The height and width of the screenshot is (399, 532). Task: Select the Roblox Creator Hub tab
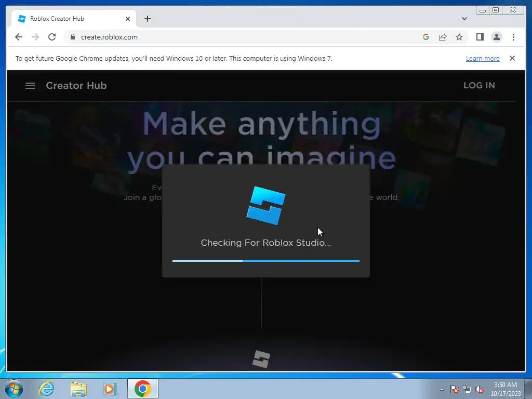(74, 19)
